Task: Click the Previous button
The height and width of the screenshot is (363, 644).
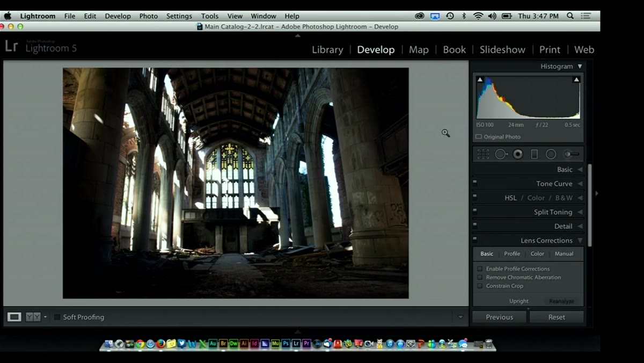Action: pos(500,317)
